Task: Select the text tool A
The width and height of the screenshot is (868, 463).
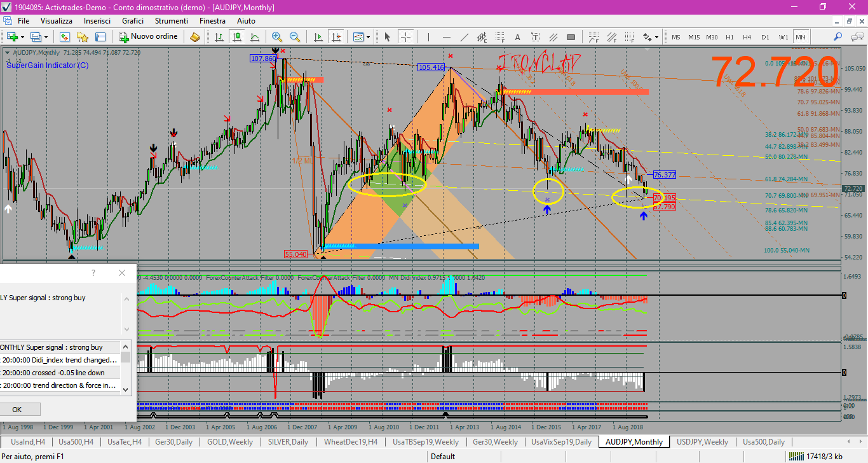Action: pos(517,37)
